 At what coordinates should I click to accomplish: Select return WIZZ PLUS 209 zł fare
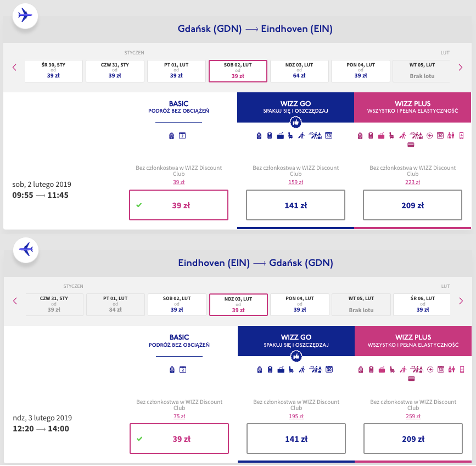tap(413, 439)
